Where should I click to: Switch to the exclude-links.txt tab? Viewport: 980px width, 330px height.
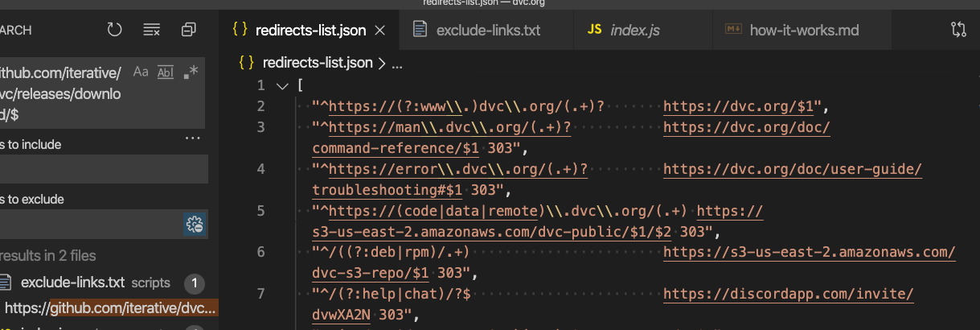click(488, 31)
